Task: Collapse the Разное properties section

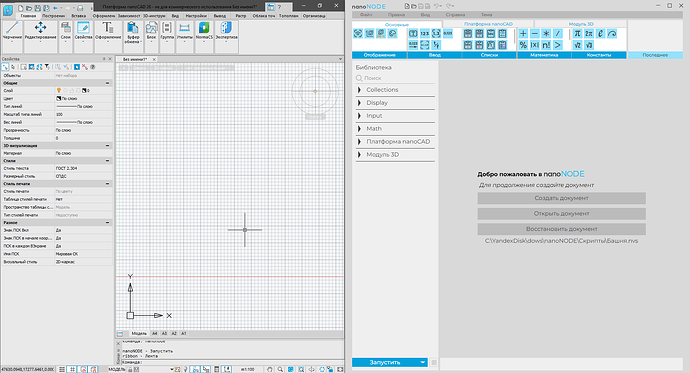Action: [x=107, y=223]
